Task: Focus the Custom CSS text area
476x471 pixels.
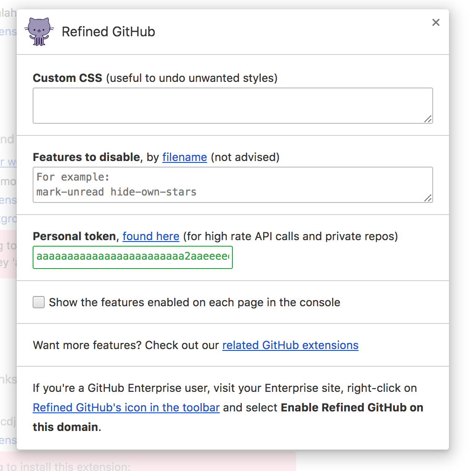Action: [232, 106]
